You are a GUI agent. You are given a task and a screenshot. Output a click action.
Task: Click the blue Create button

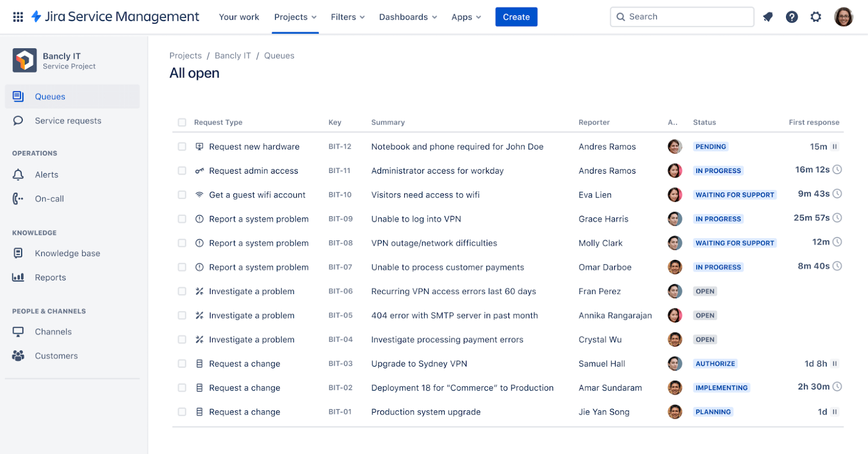(516, 17)
